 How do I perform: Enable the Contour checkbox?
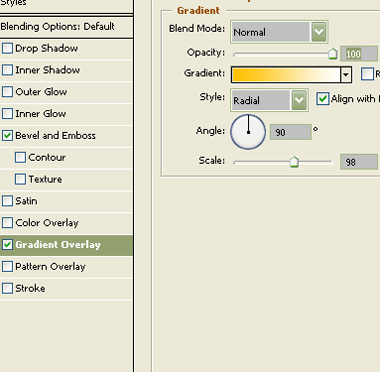pos(20,157)
